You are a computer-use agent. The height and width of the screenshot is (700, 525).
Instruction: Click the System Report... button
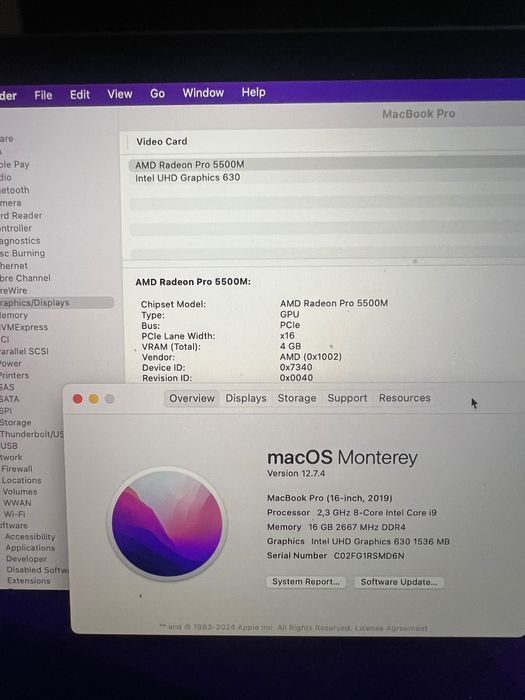(x=306, y=582)
